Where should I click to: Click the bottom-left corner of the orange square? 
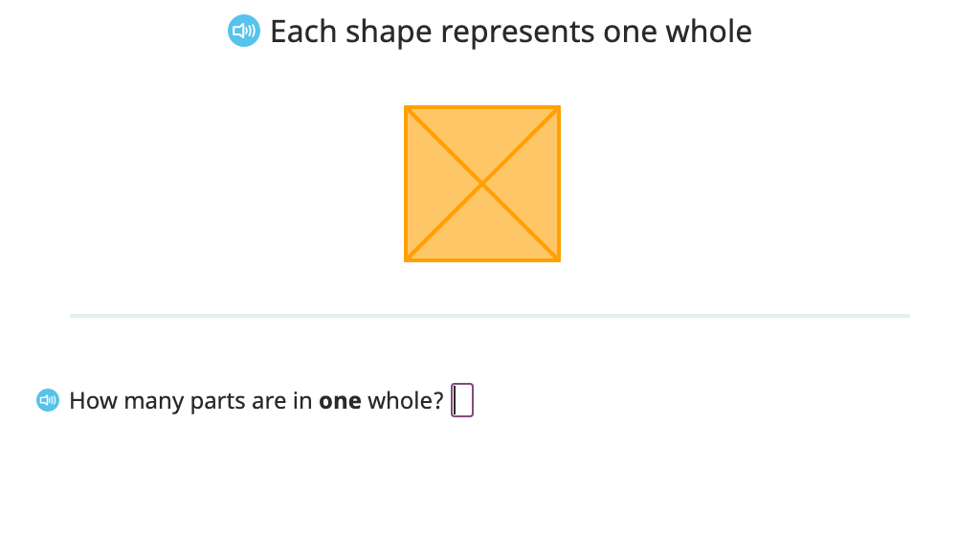(406, 260)
